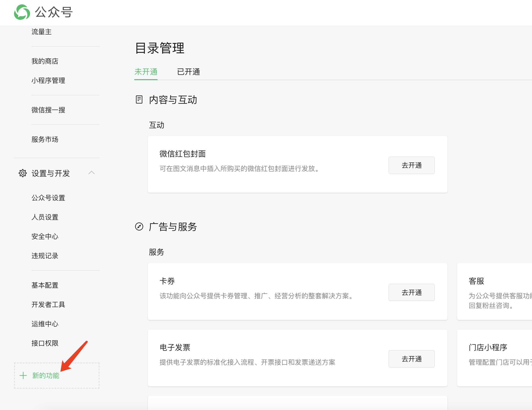The image size is (532, 410).
Task: Open 微信搜一搜 menu item
Action: (48, 110)
